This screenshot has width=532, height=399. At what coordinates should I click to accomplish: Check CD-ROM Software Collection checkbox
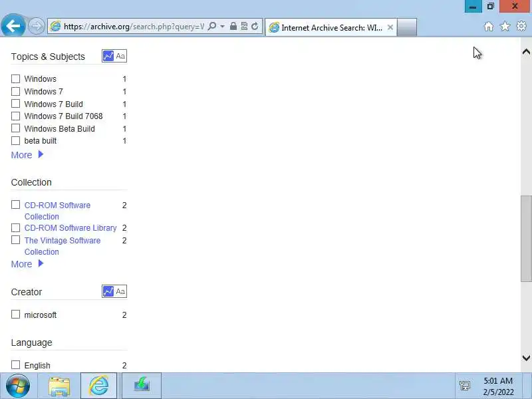point(15,205)
